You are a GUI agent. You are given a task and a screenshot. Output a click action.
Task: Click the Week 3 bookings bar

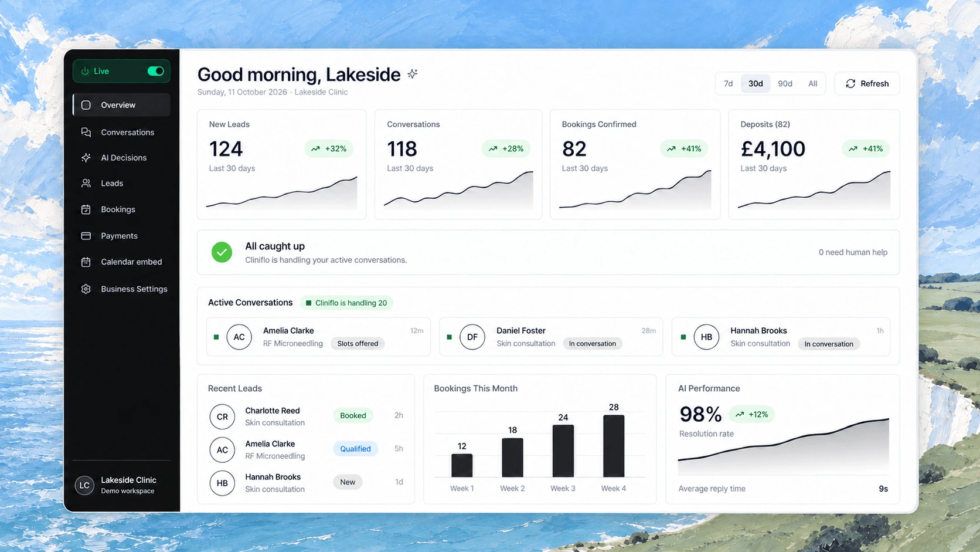click(x=563, y=451)
